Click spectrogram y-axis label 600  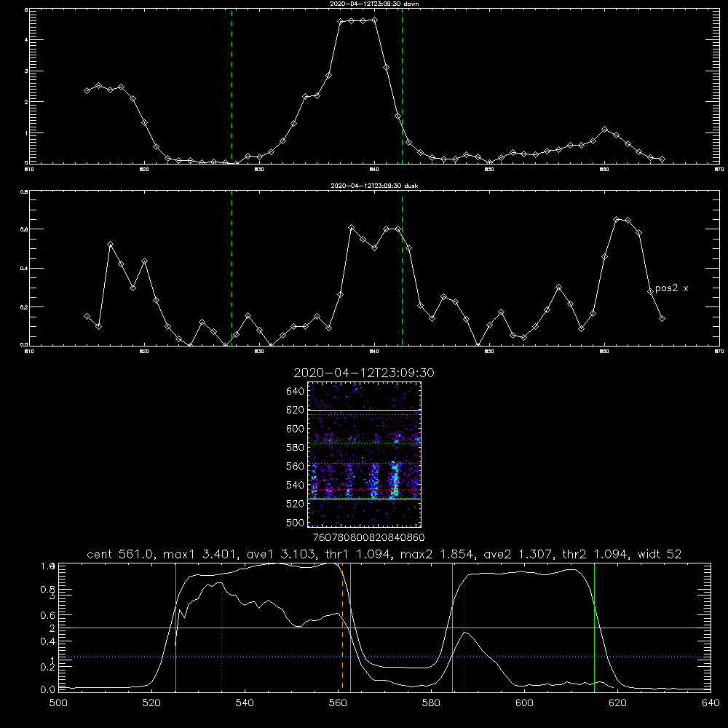point(296,429)
